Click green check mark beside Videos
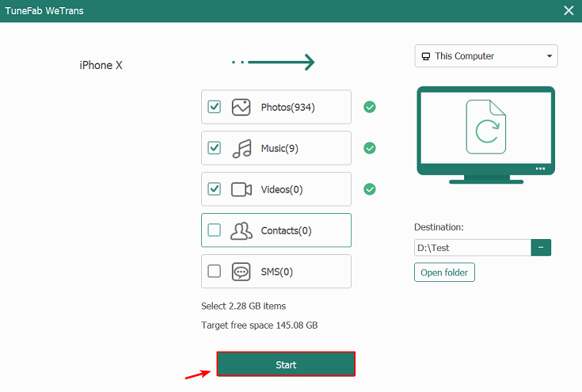 pos(369,189)
